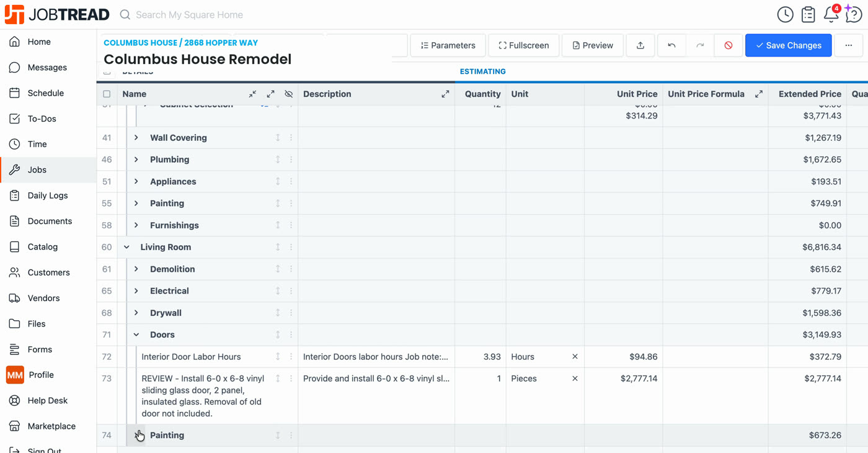The image size is (868, 453).
Task: Undo the last change
Action: click(671, 45)
